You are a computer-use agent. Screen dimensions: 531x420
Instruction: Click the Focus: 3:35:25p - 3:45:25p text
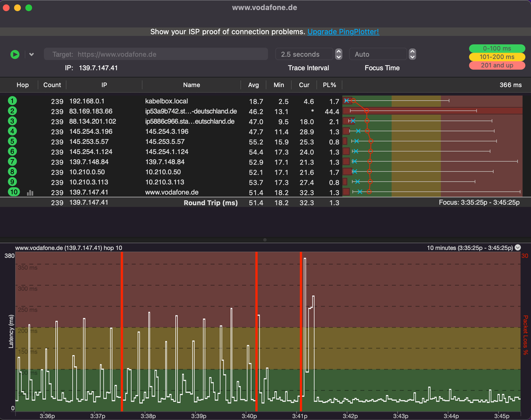pyautogui.click(x=479, y=202)
